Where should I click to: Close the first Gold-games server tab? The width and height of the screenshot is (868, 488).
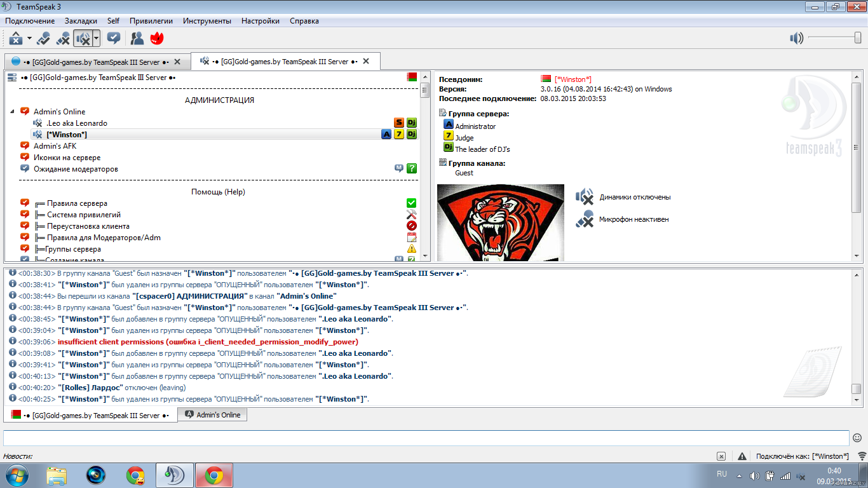177,62
